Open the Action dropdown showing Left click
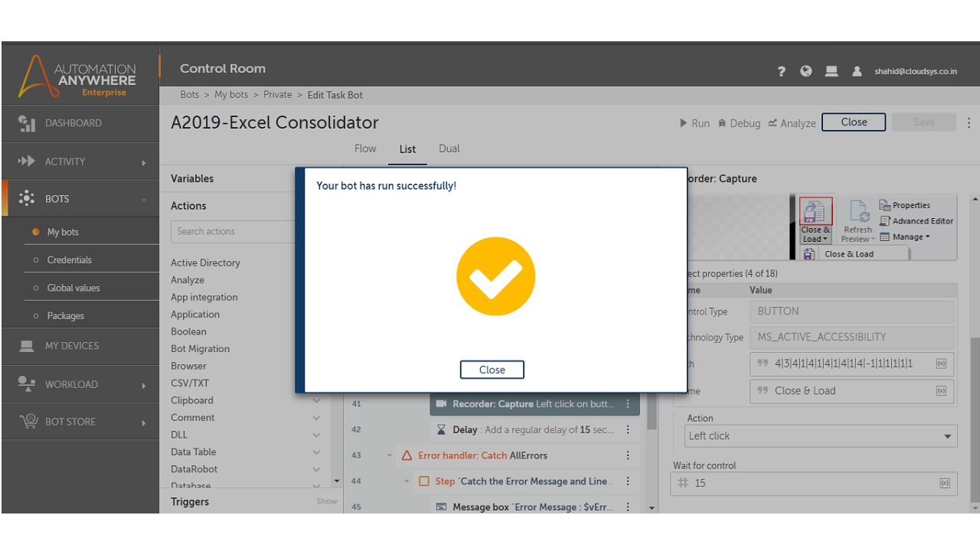The height and width of the screenshot is (551, 980). pyautogui.click(x=821, y=436)
